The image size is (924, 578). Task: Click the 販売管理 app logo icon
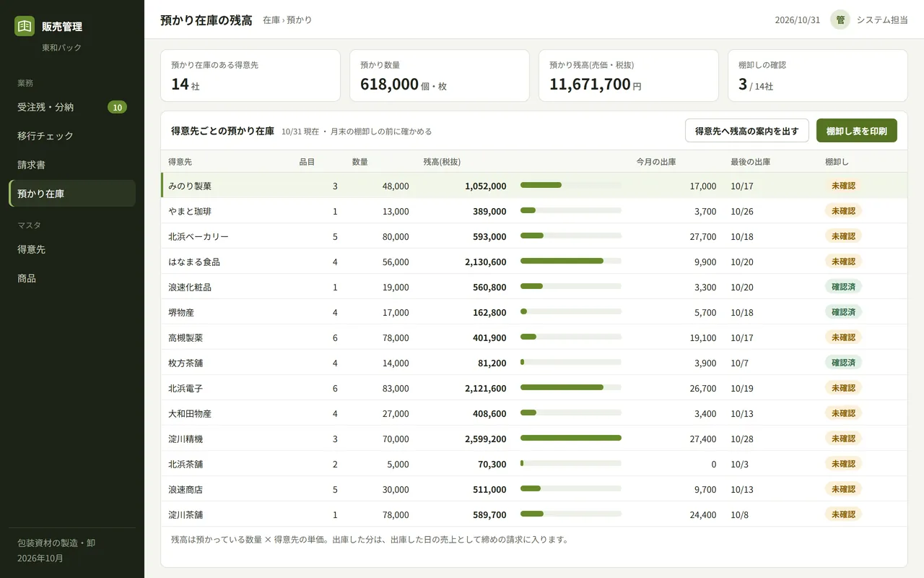point(25,26)
